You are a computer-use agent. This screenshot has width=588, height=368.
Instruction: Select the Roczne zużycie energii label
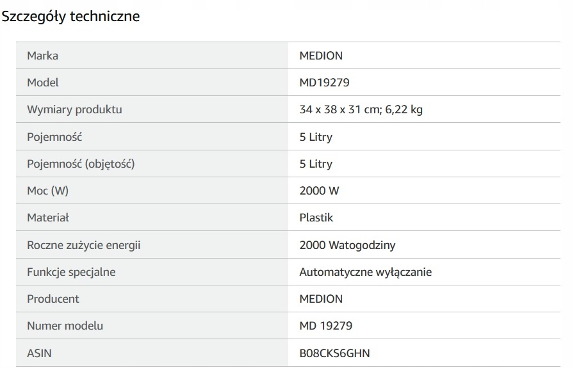(84, 245)
